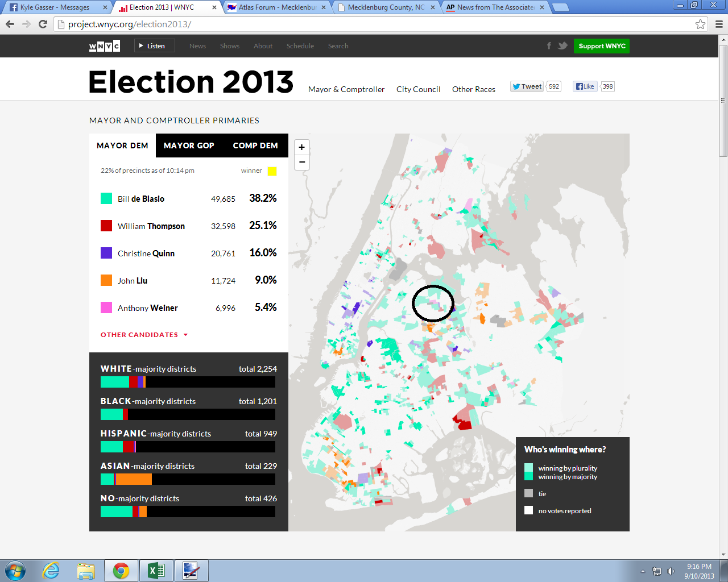Open Other Races link
The width and height of the screenshot is (728, 582).
474,89
